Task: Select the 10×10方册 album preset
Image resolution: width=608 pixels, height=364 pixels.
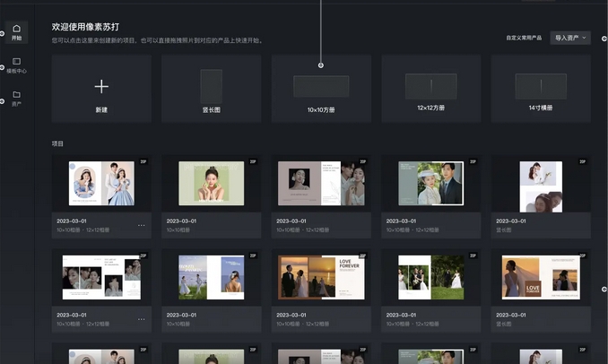Action: click(x=321, y=87)
